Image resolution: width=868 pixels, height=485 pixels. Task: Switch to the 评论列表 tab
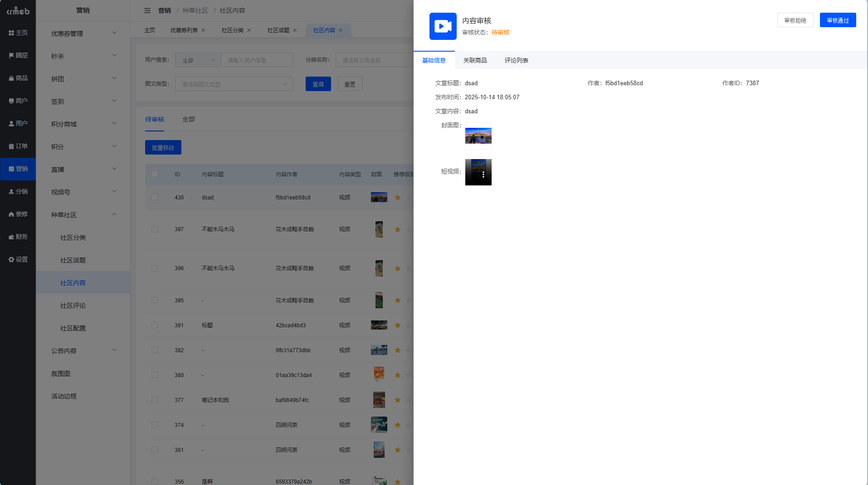[516, 60]
